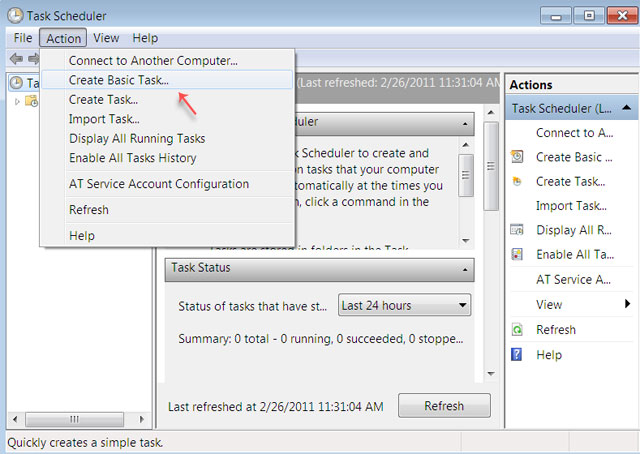Open the View menu
Screen dimensions: 640x454
[106, 38]
